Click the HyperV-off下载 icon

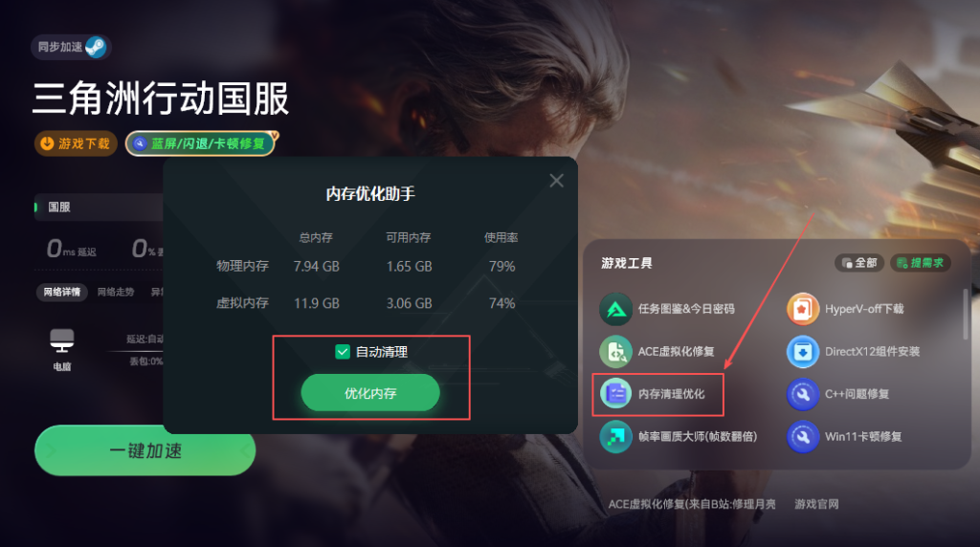pyautogui.click(x=803, y=309)
